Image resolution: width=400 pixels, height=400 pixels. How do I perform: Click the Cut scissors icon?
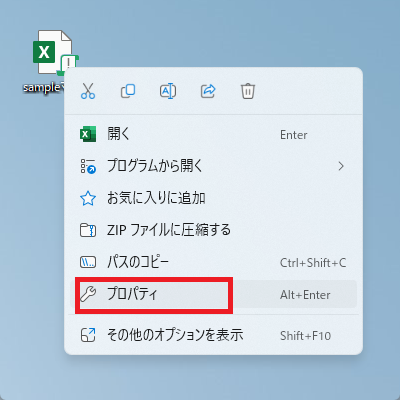(x=88, y=91)
